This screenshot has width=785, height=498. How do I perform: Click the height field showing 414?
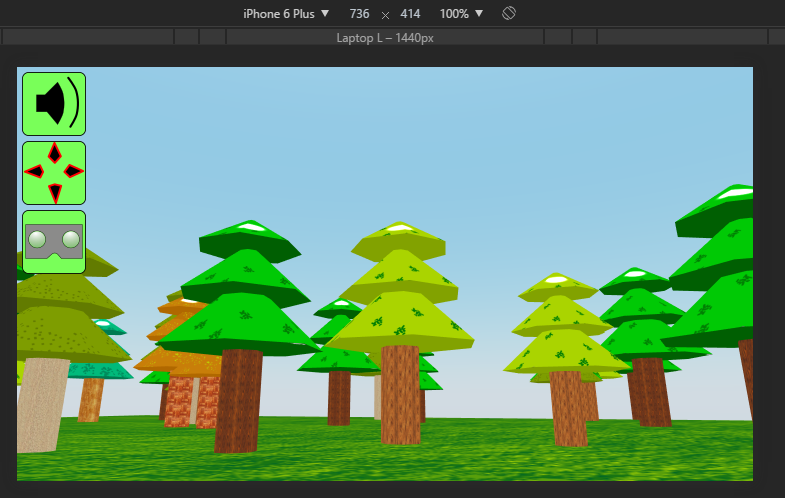pos(410,14)
